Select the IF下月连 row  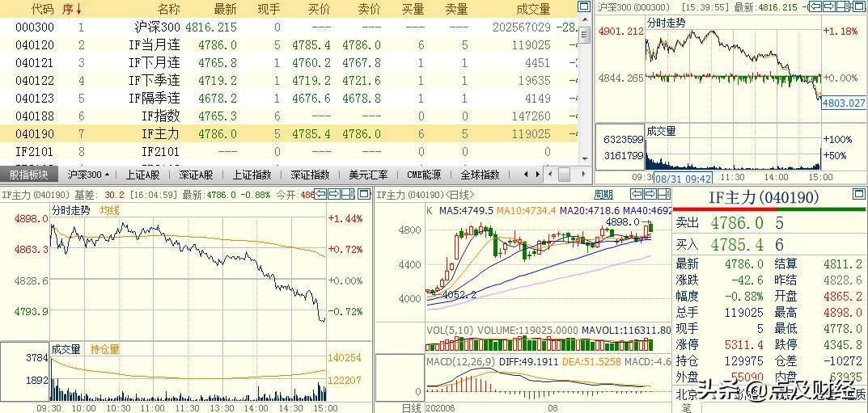289,62
